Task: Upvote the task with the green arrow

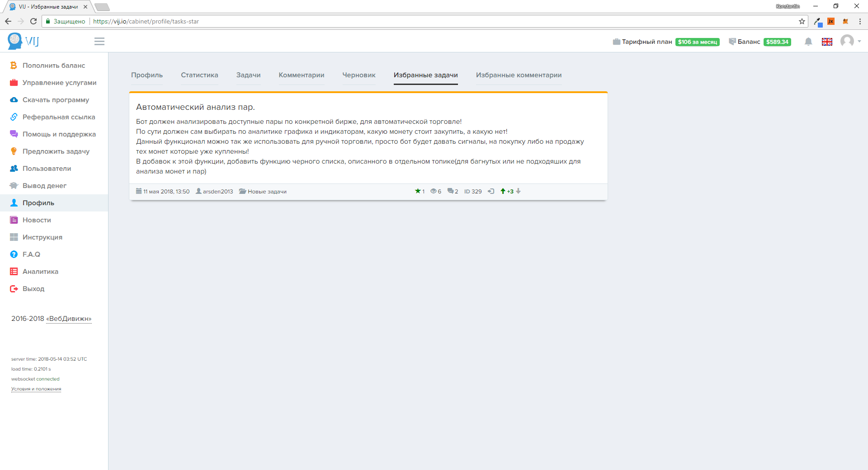Action: point(503,191)
